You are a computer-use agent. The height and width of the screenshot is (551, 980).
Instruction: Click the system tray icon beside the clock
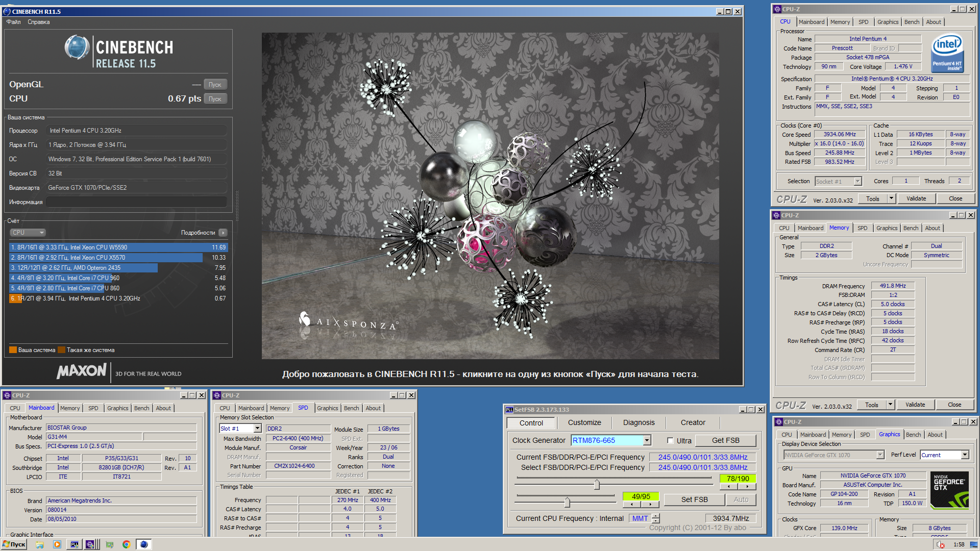click(x=940, y=544)
